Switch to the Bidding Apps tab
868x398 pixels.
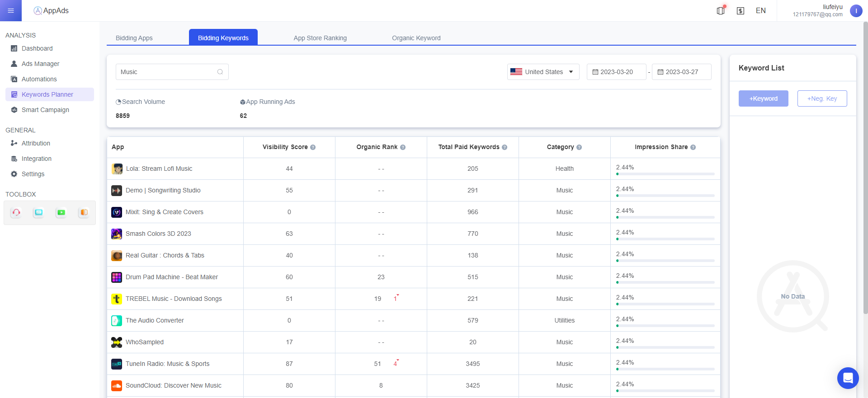pyautogui.click(x=134, y=38)
